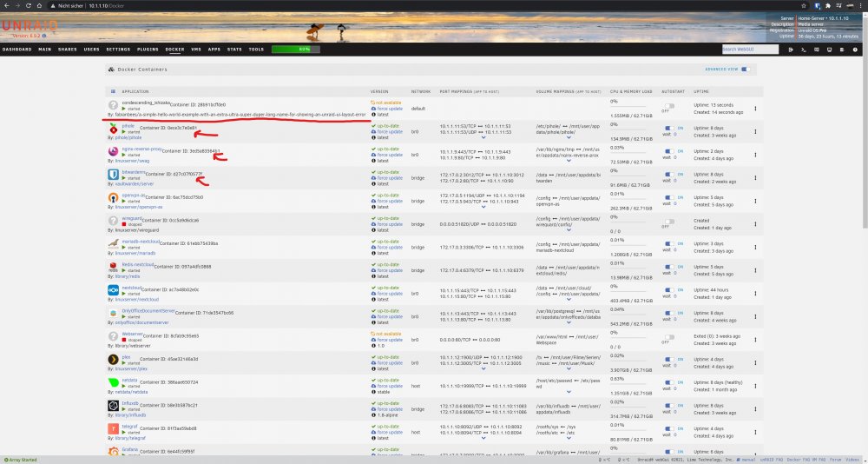Image resolution: width=868 pixels, height=464 pixels.
Task: Click the plex container icon
Action: pyautogui.click(x=113, y=359)
